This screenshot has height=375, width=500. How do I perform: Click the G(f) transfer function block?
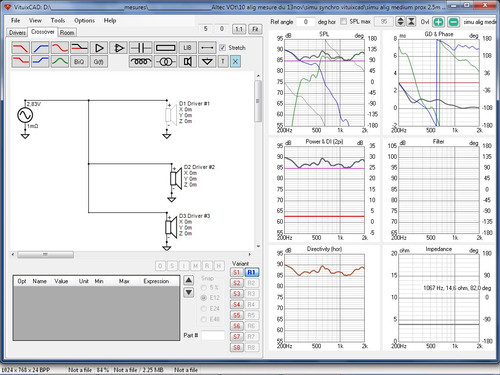click(x=99, y=62)
